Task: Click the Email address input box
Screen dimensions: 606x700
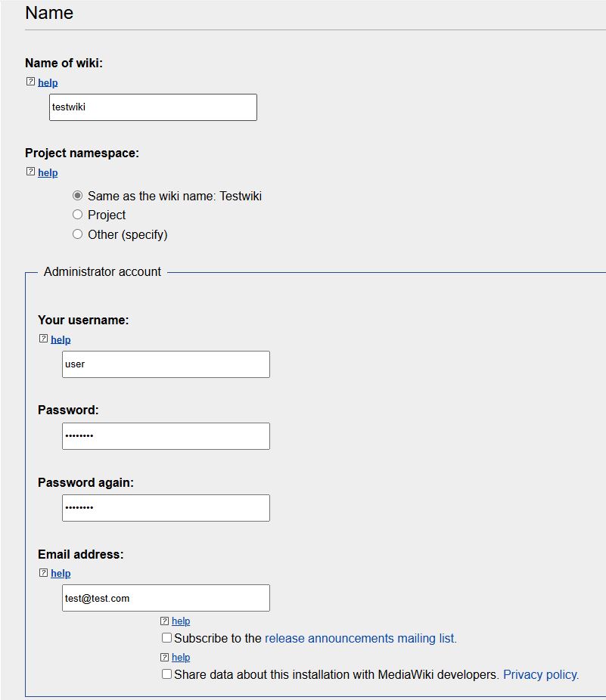Action: [166, 598]
